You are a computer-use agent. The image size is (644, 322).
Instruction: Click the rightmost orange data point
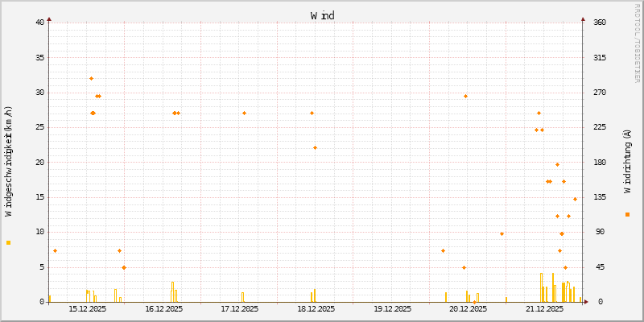[x=575, y=199]
